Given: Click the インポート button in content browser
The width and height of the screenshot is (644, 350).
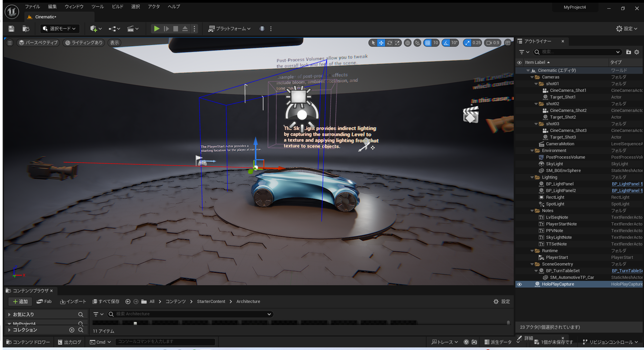Looking at the screenshot, I should click(x=73, y=302).
